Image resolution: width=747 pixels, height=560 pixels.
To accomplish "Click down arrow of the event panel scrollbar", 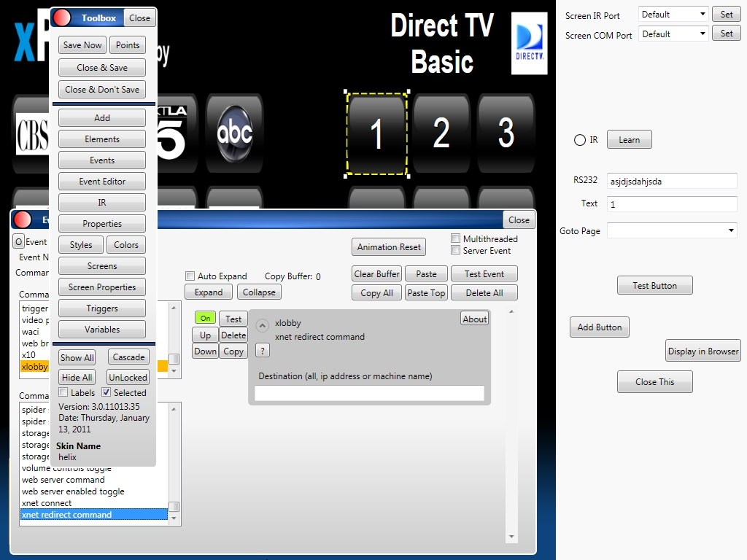I will pos(511,537).
